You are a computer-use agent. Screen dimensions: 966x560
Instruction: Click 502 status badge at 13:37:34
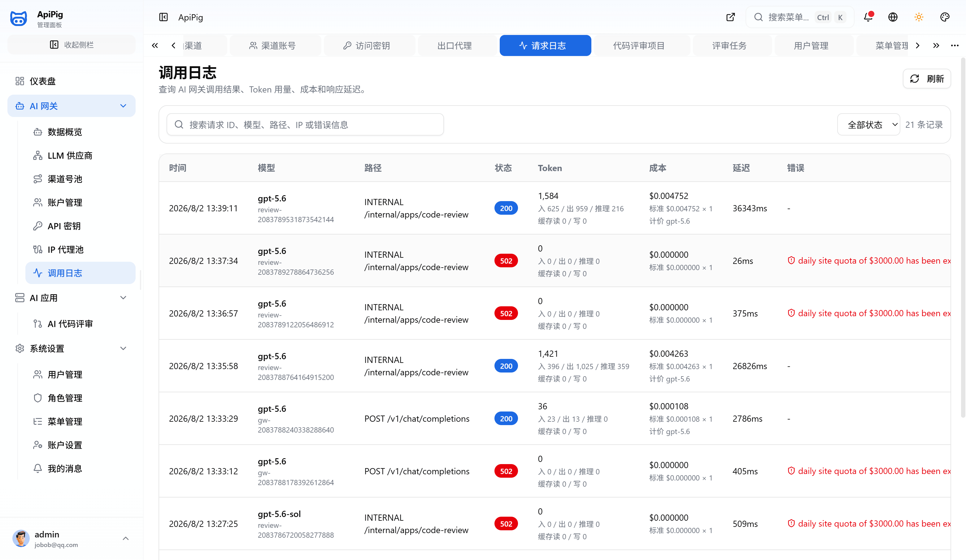(506, 261)
